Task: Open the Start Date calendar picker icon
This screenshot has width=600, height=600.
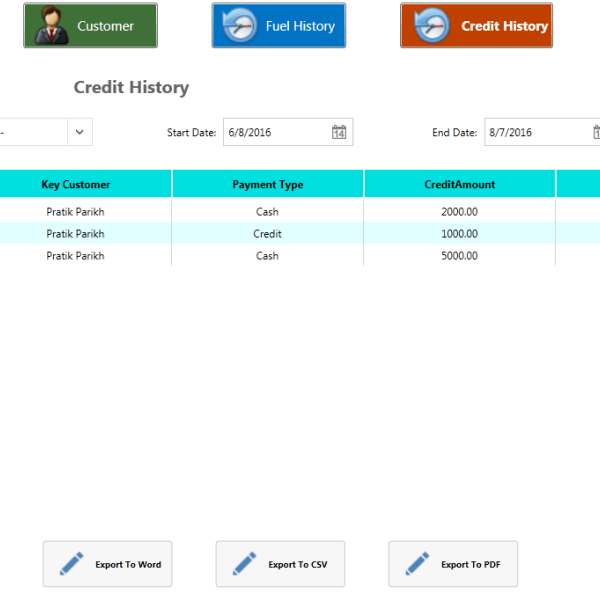Action: [339, 132]
